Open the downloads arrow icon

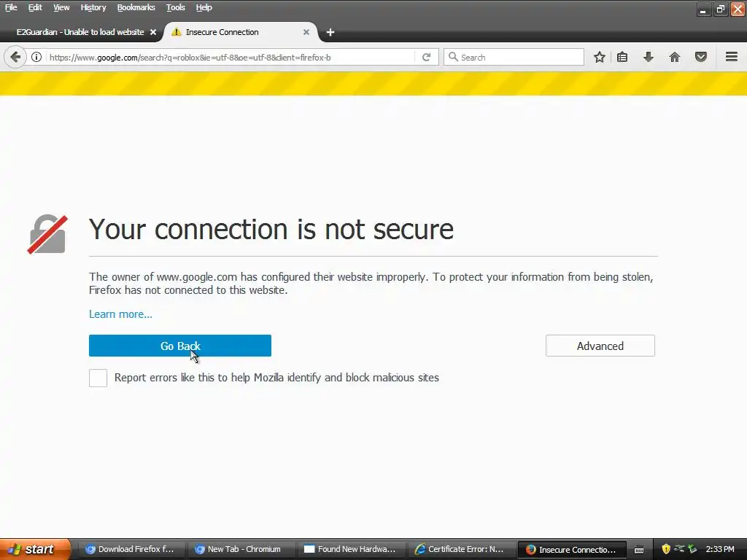(x=649, y=57)
